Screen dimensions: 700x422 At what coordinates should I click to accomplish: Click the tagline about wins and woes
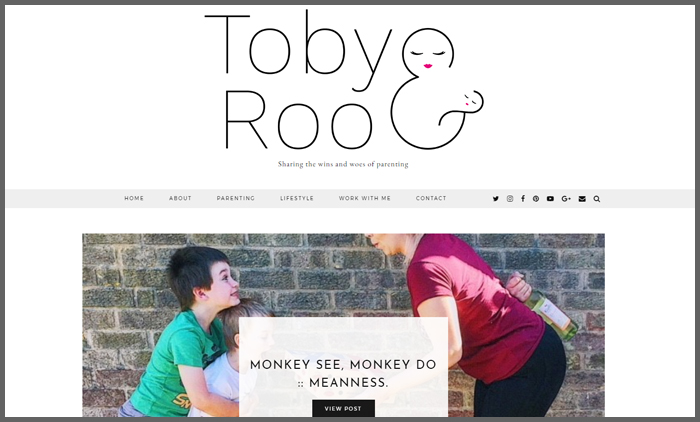(343, 164)
